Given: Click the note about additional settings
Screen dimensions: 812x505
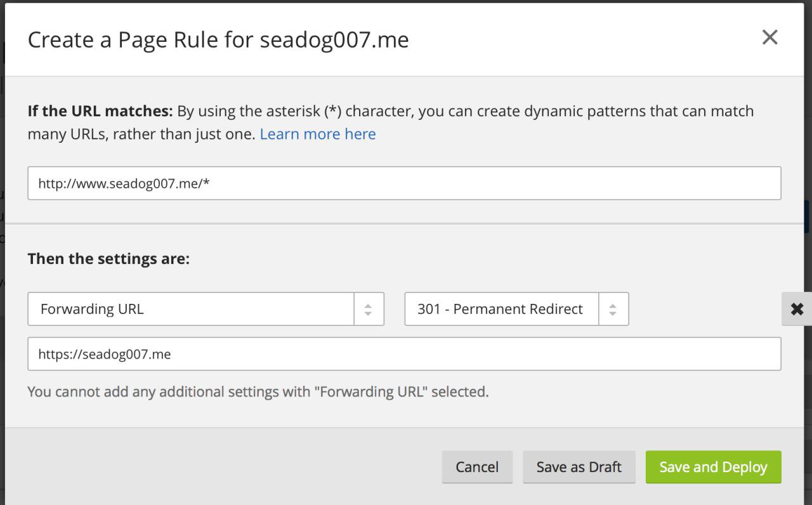Looking at the screenshot, I should click(258, 391).
